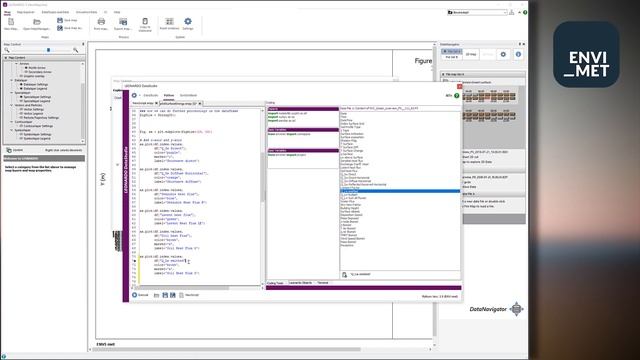Viewport: 640px width, 360px height.
Task: Open the Help ribbon tab
Action: coord(117,12)
